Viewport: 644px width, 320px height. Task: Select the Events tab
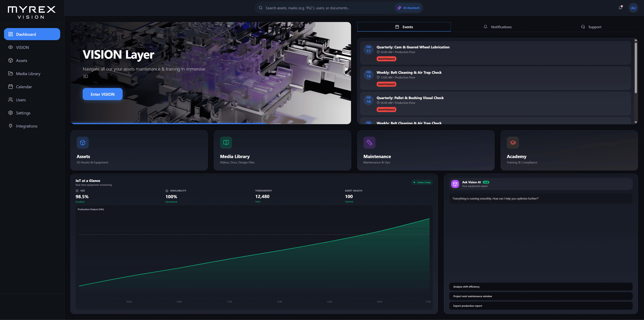click(404, 27)
